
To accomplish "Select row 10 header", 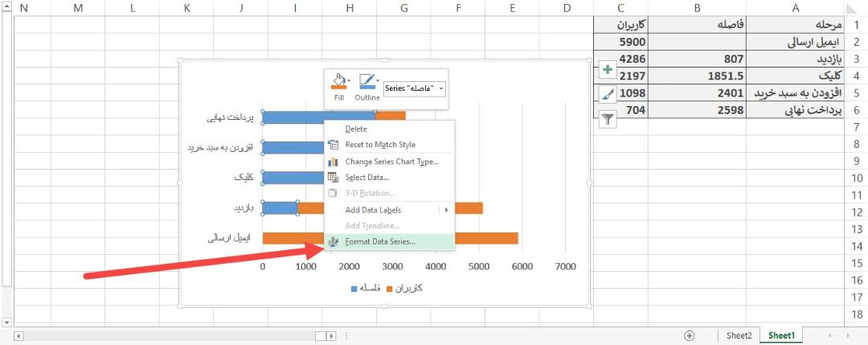I will [857, 179].
